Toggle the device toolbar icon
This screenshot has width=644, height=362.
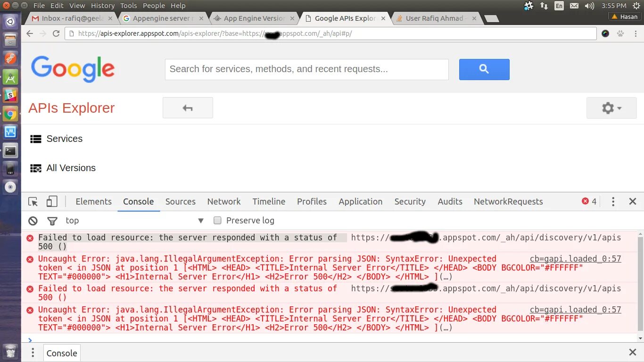[x=52, y=202]
